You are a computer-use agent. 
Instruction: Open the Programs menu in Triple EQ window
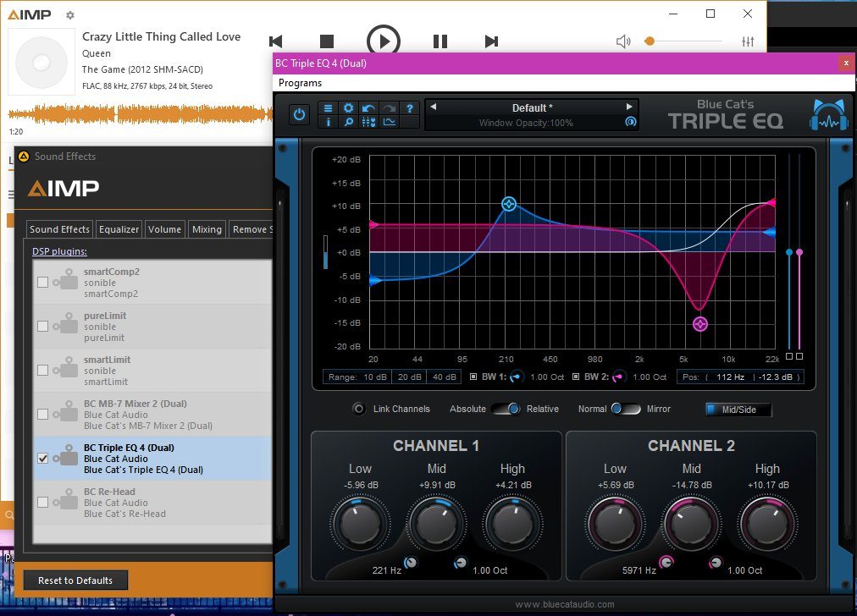(x=300, y=83)
